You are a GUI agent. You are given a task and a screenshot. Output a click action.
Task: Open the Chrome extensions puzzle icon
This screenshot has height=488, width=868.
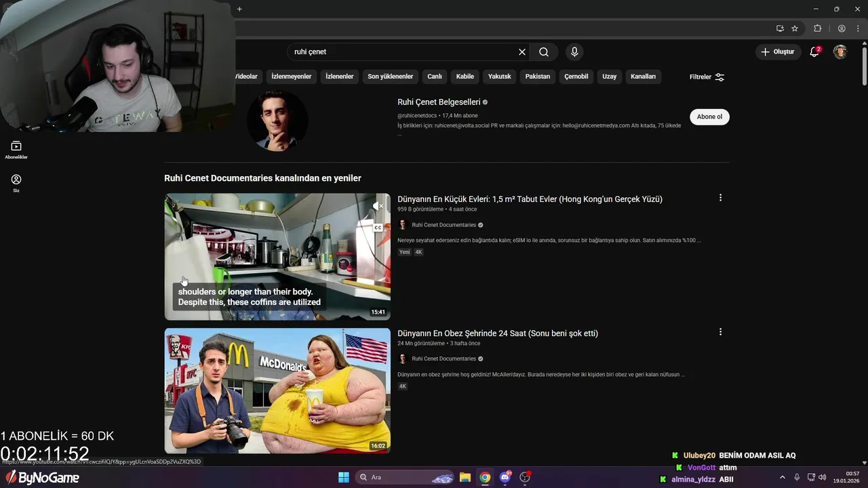tap(817, 28)
